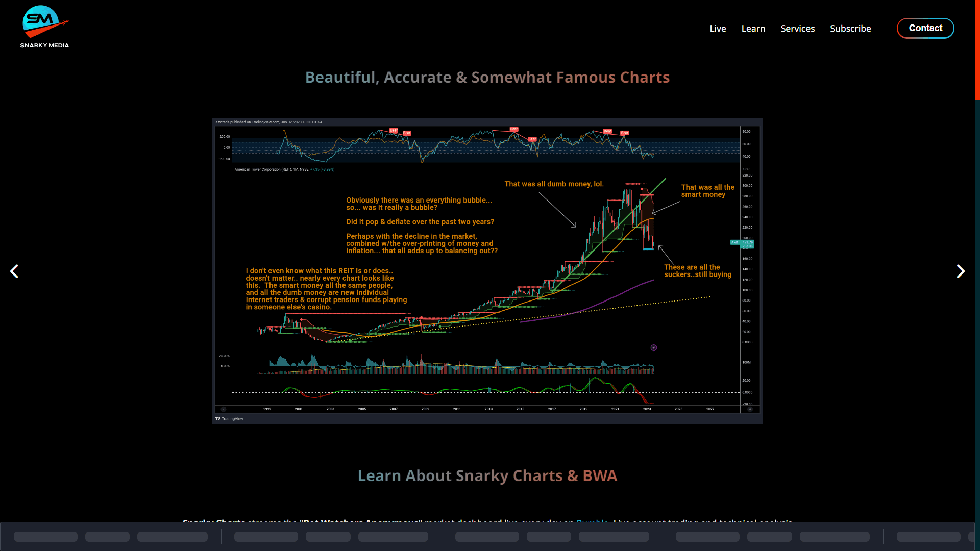The width and height of the screenshot is (980, 551).
Task: Click the round icon at chart bottom-right
Action: [750, 409]
